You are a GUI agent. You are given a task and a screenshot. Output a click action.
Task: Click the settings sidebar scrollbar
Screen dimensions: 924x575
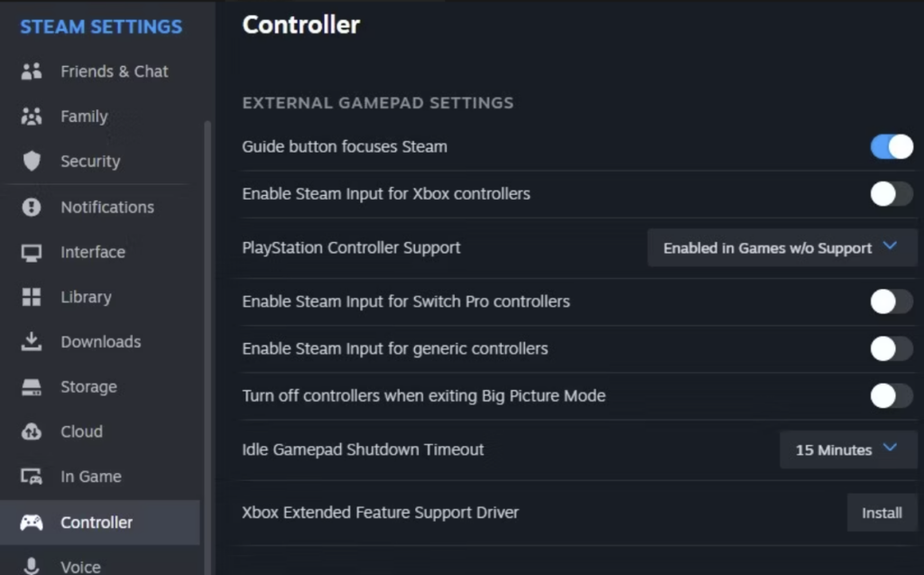(208, 348)
